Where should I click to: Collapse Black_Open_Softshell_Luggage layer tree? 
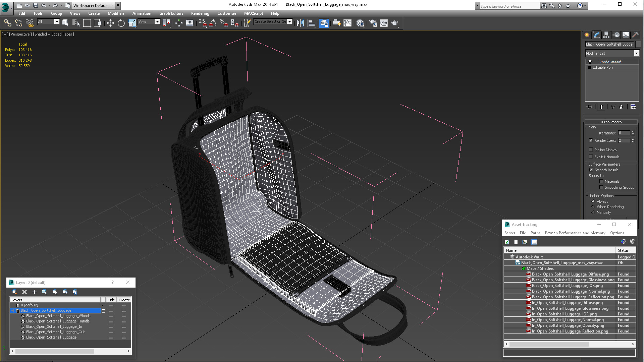coord(12,311)
